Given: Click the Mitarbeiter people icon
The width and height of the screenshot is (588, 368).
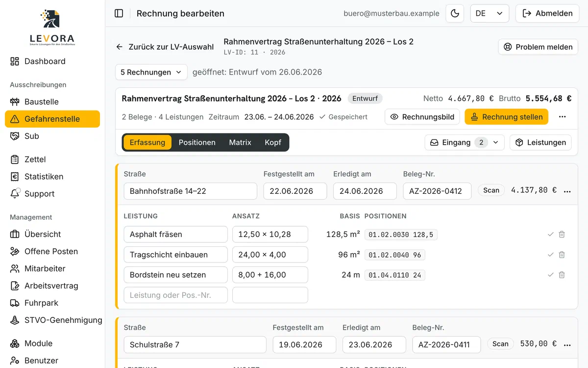Looking at the screenshot, I should point(15,268).
